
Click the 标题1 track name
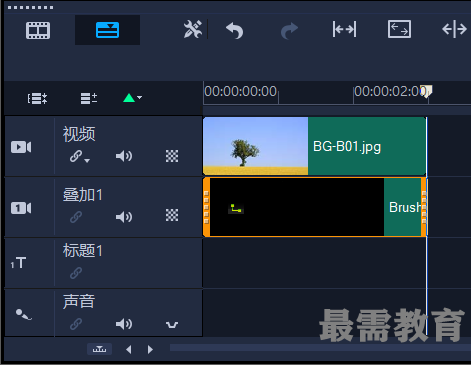(x=83, y=250)
